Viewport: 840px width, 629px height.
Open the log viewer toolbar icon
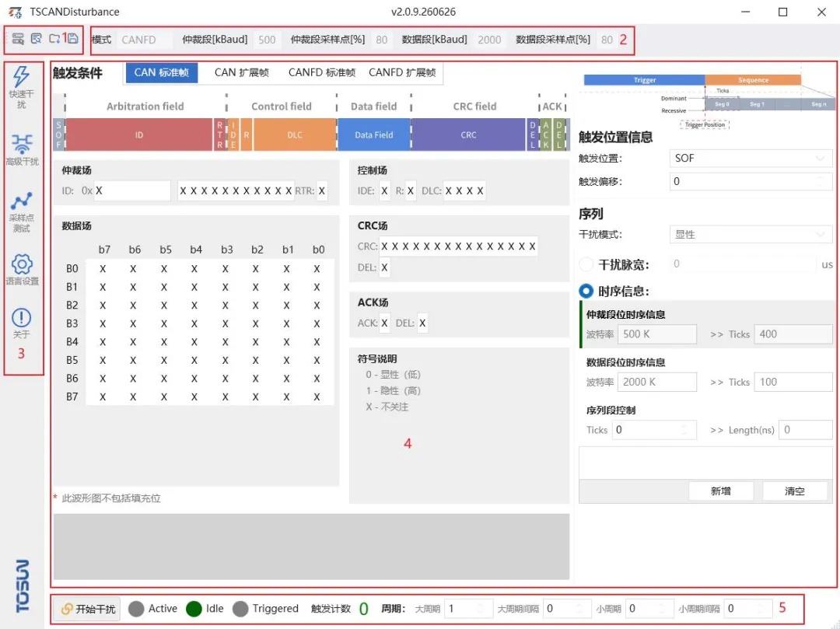36,39
